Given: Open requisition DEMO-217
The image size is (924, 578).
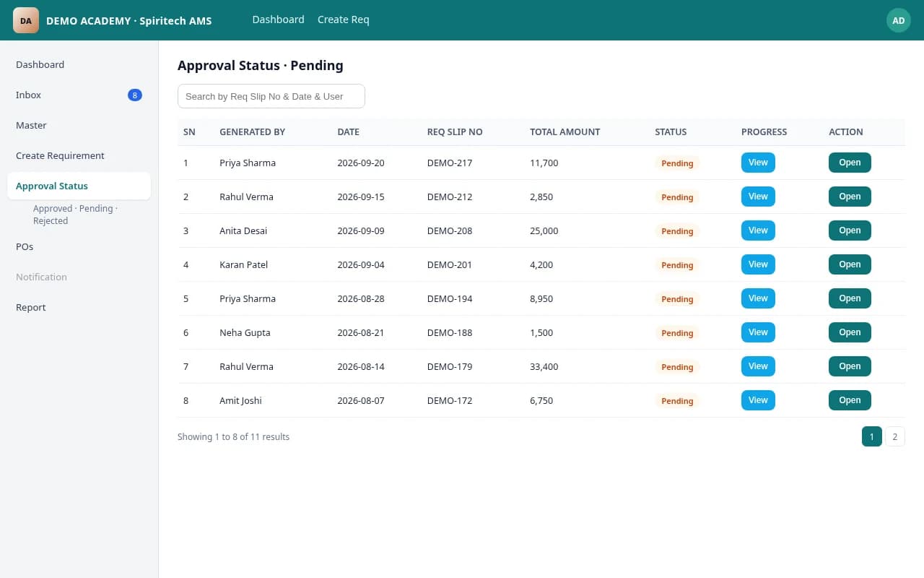Looking at the screenshot, I should pyautogui.click(x=850, y=163).
